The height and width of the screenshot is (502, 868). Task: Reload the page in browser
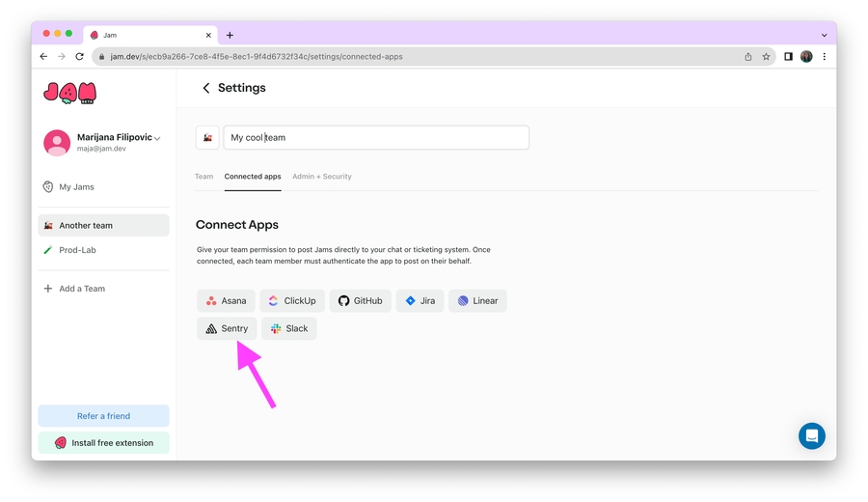click(79, 57)
